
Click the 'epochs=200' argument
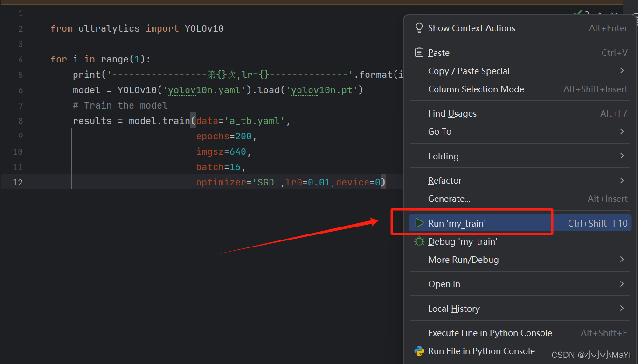coord(224,136)
